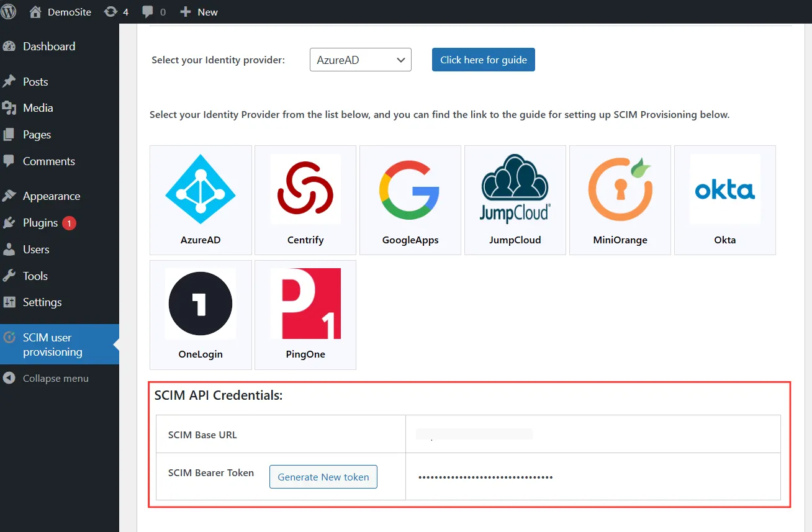Click the plus New icon
This screenshot has width=812, height=532.
(185, 12)
